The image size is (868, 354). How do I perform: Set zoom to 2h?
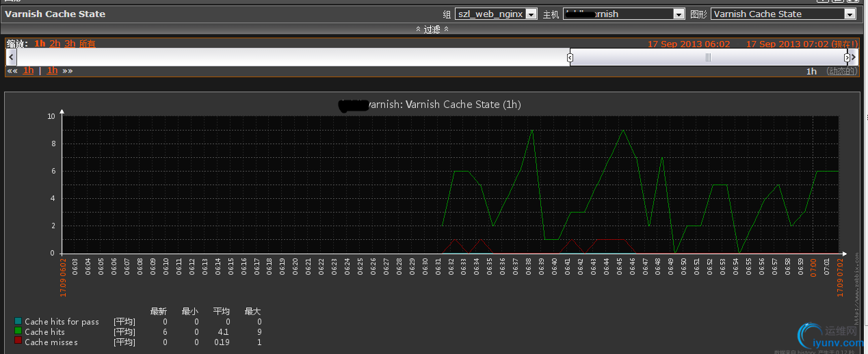point(55,43)
